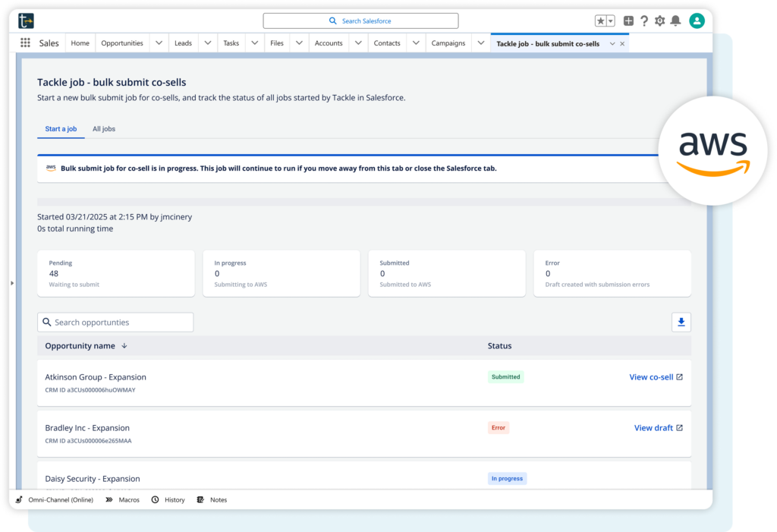
Task: Switch to the Start a job tab
Action: 61,129
